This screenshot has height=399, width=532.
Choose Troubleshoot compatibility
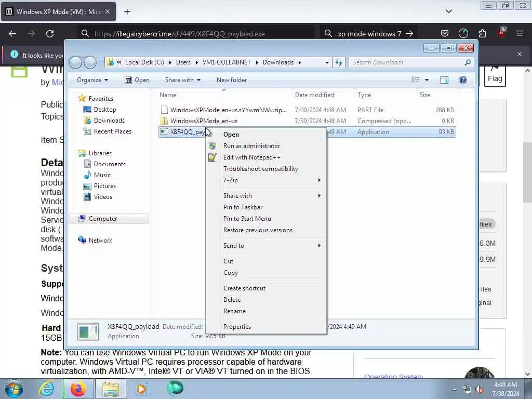(267, 169)
